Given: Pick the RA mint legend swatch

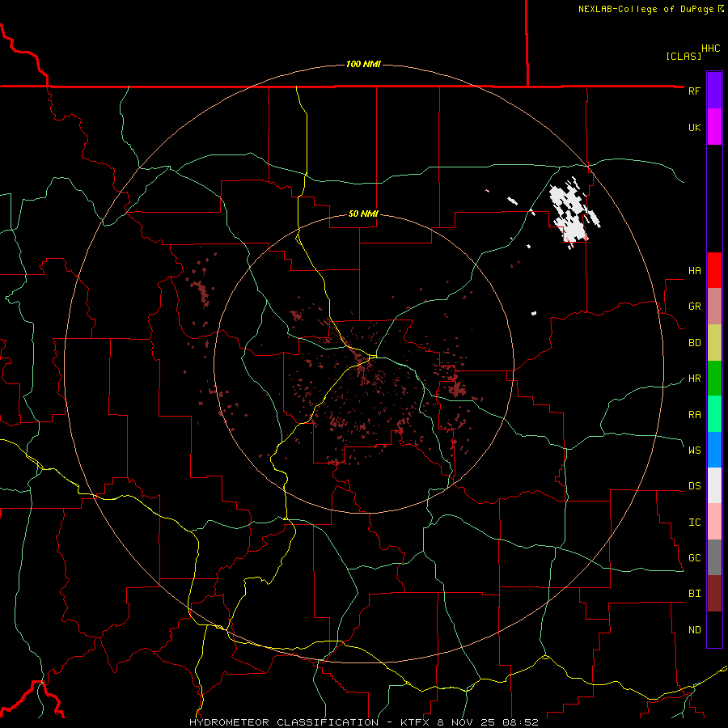Looking at the screenshot, I should 714,414.
